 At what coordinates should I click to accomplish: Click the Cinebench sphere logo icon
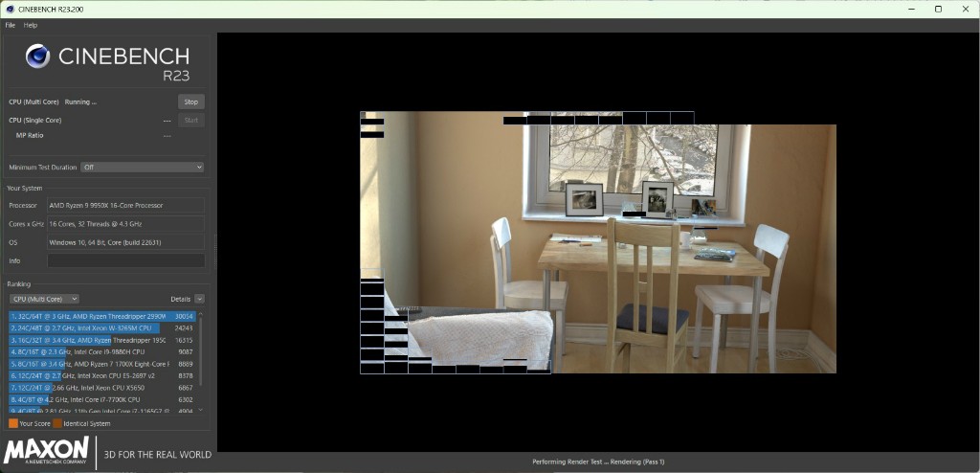[x=37, y=56]
